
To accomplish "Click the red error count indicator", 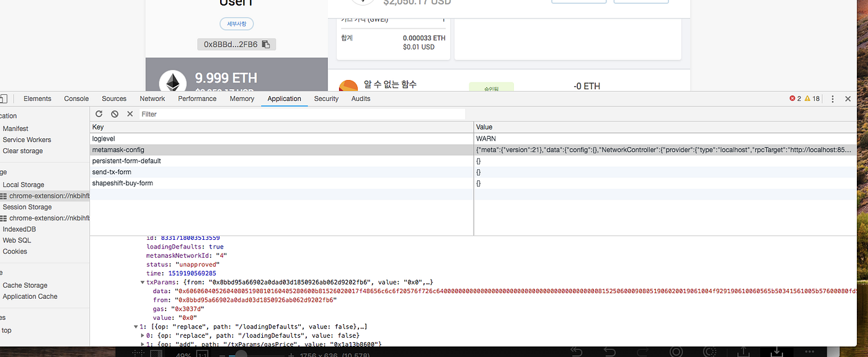I will coord(795,99).
